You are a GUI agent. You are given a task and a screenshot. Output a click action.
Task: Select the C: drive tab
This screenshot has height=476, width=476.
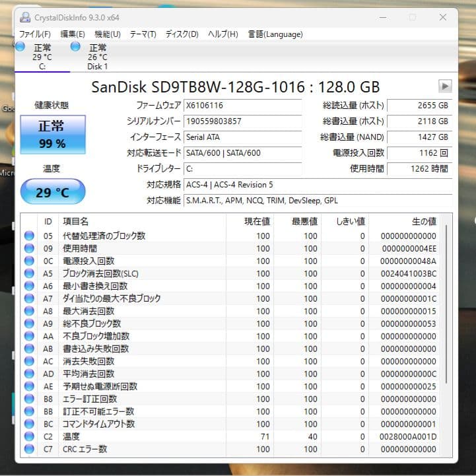click(x=42, y=57)
